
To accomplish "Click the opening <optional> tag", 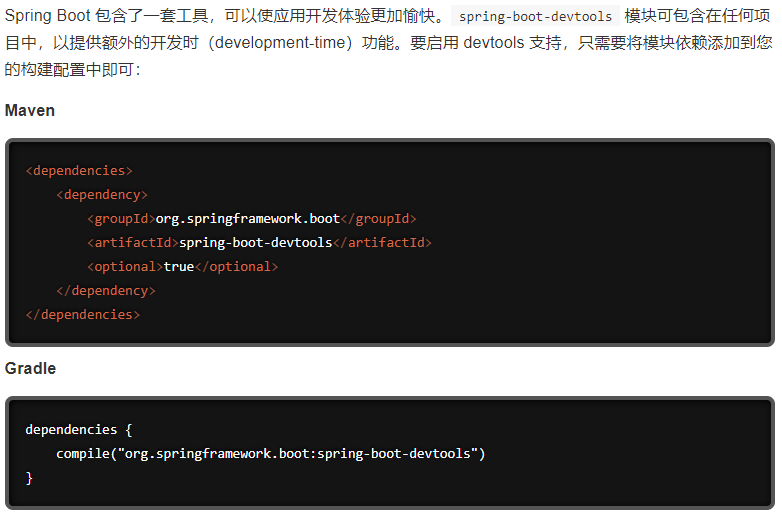I will (x=125, y=266).
